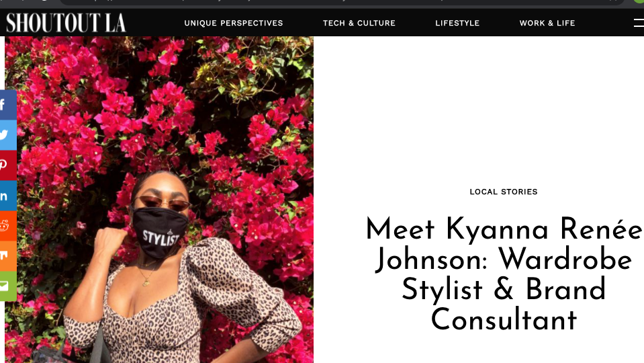Click the green browser profile icon
Image resolution: width=644 pixels, height=363 pixels.
[x=639, y=1]
